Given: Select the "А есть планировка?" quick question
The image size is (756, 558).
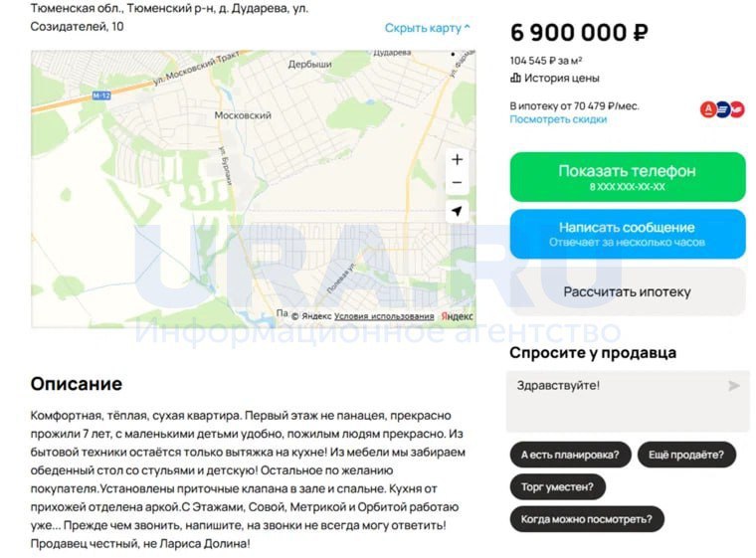Looking at the screenshot, I should tap(570, 456).
